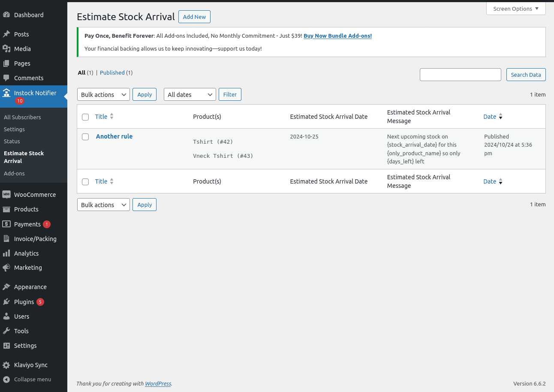Open the top Bulk actions dropdown

(x=103, y=94)
